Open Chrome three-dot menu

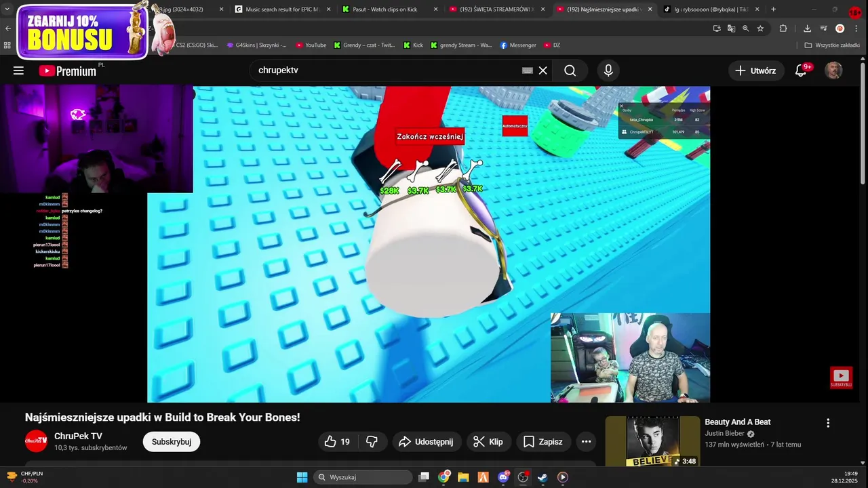855,28
